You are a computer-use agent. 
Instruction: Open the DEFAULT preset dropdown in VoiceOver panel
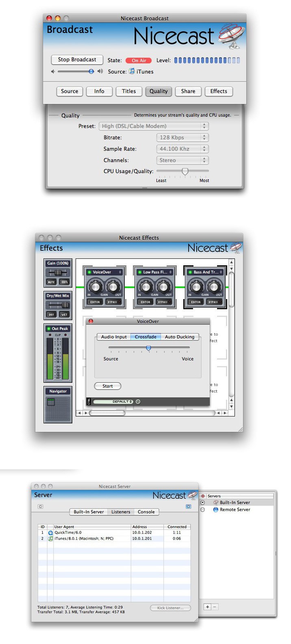[113, 402]
